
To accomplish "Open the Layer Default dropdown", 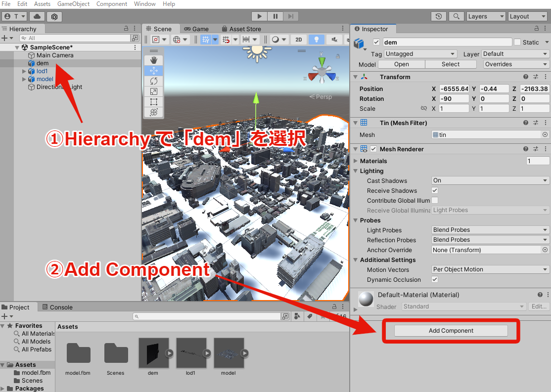I will tap(515, 54).
